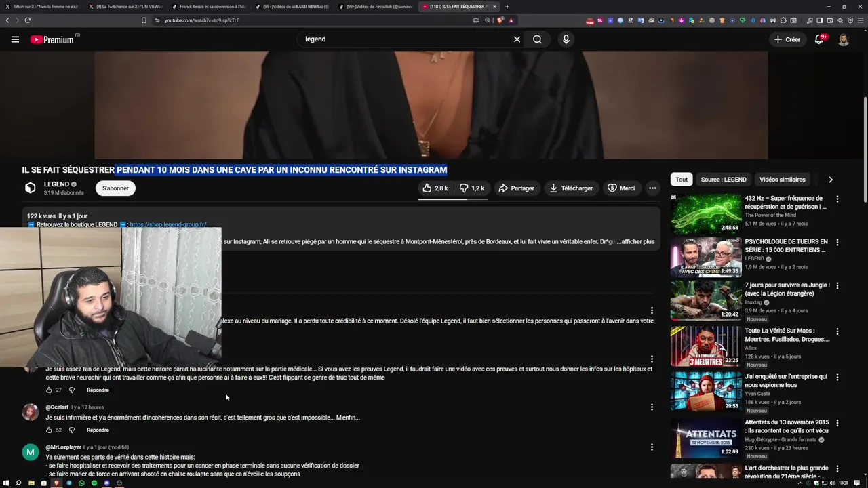Dislike @Ocelsrf's comment
868x488 pixels.
point(72,430)
